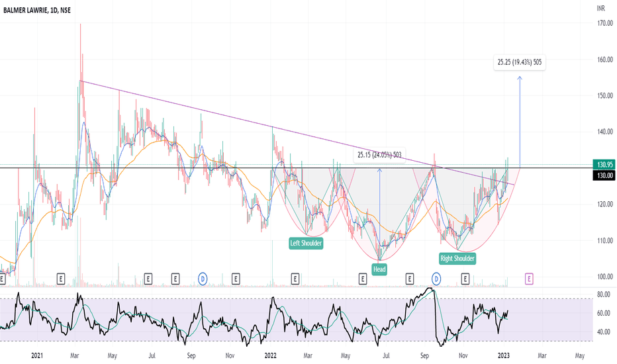Screen dimensions: 617x364
Task: Click the 25.15 (24.05%) 503 measurement label
Action: (x=379, y=155)
